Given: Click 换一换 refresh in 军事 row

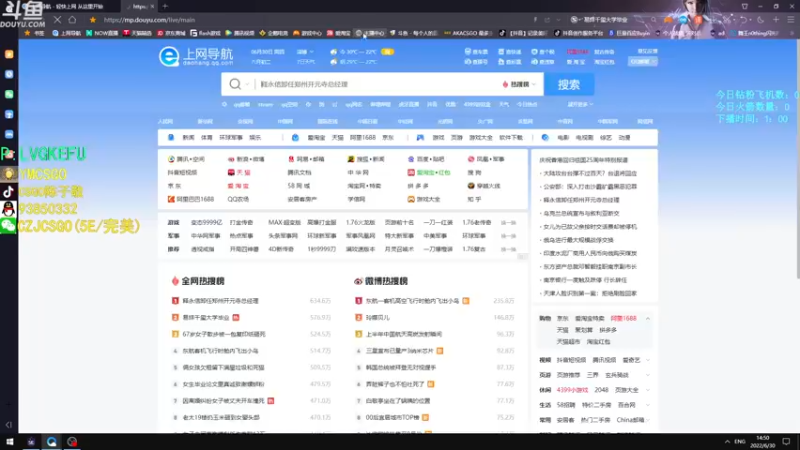Looking at the screenshot, I should tap(508, 236).
